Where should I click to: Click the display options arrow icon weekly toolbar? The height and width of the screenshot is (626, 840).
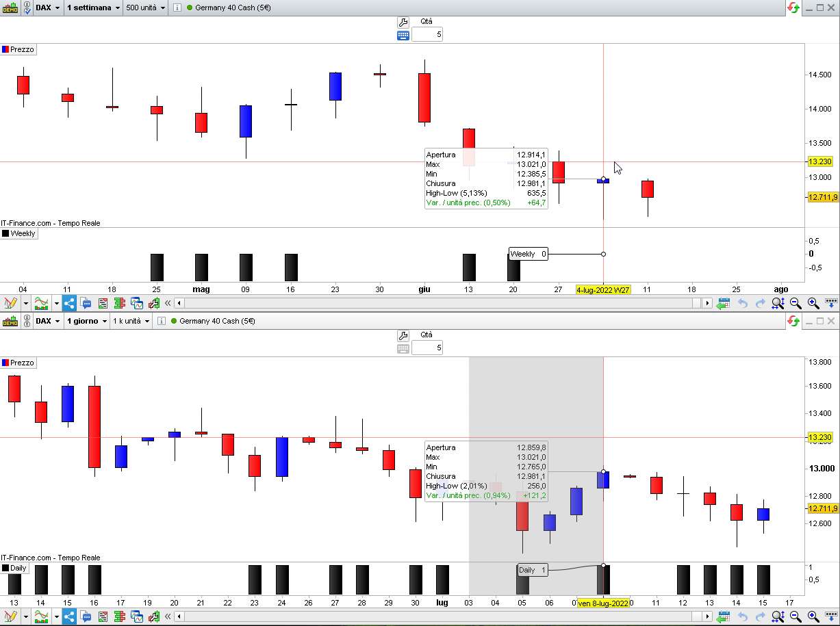pyautogui.click(x=831, y=303)
